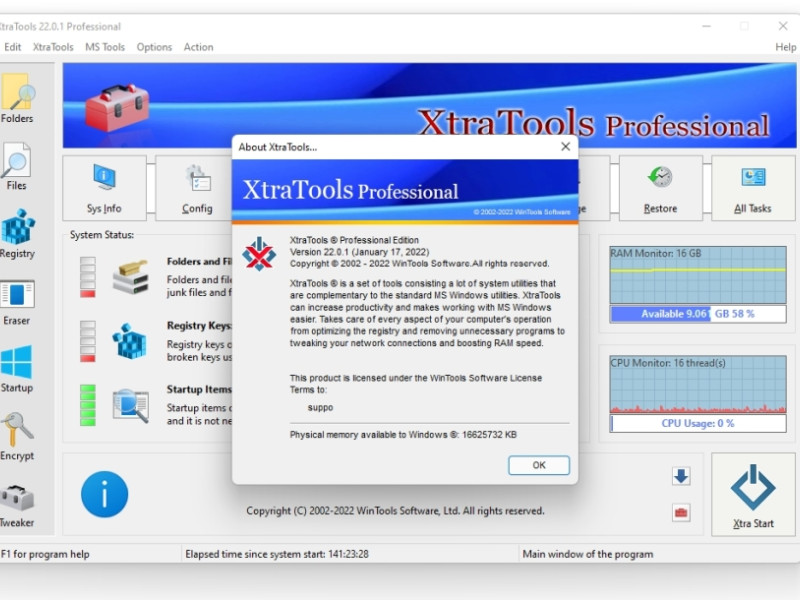Open the Files tool in sidebar
This screenshot has width=800, height=600.
(x=16, y=166)
